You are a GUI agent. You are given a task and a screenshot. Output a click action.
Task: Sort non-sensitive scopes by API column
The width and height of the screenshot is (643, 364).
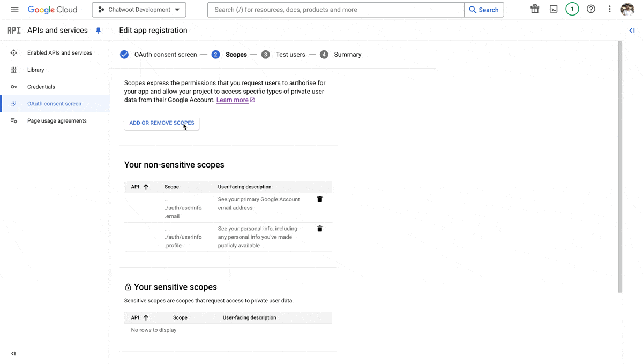pos(140,187)
